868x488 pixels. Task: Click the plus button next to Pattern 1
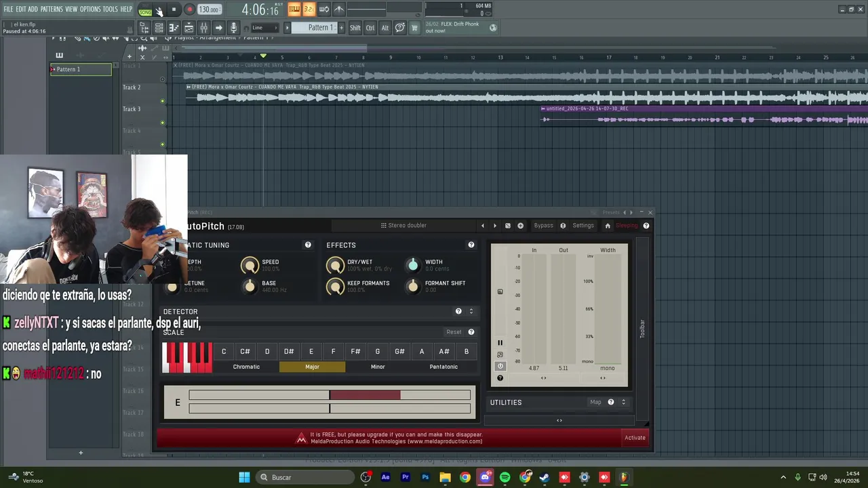[341, 28]
